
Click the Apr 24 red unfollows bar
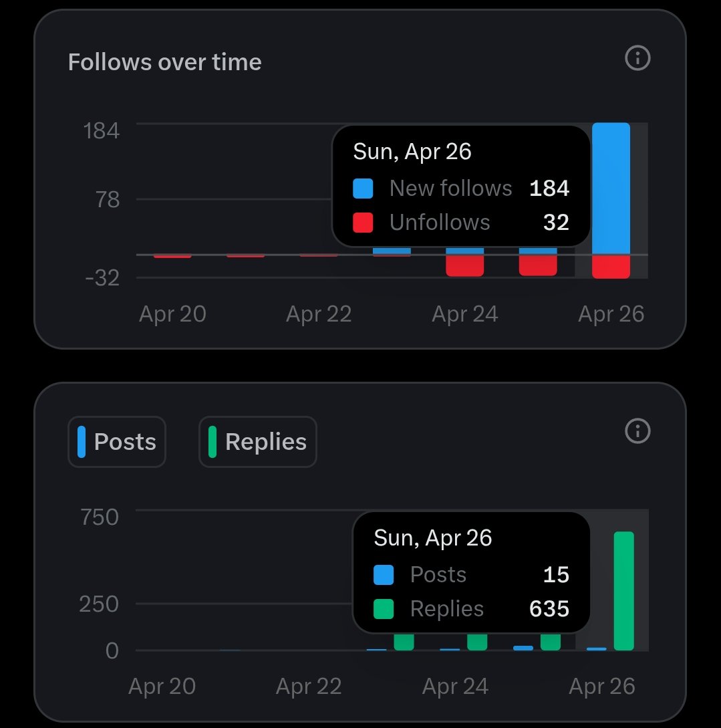pyautogui.click(x=465, y=265)
